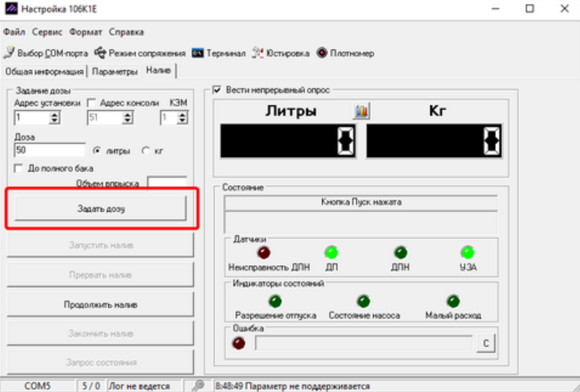Screen dimensions: 580x392
Task: Open the Справка menu
Action: (126, 32)
